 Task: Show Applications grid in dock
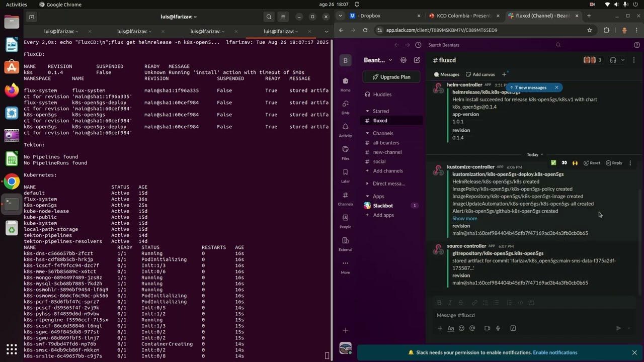12,349
